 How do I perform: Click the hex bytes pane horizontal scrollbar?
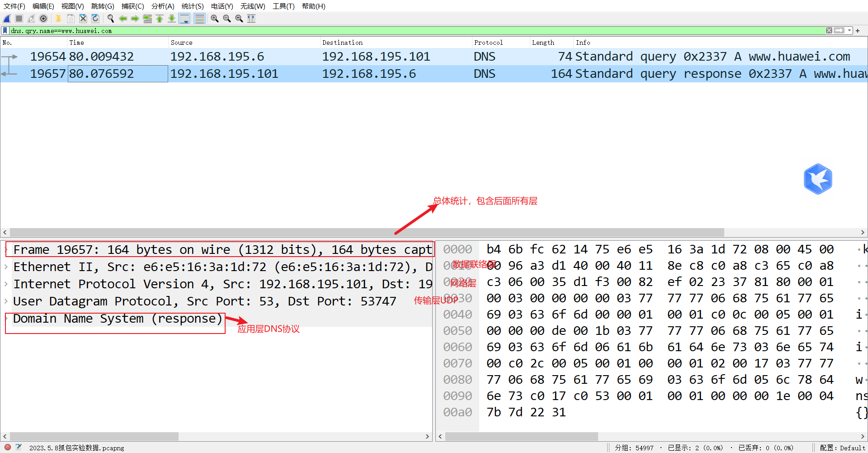tap(522, 437)
